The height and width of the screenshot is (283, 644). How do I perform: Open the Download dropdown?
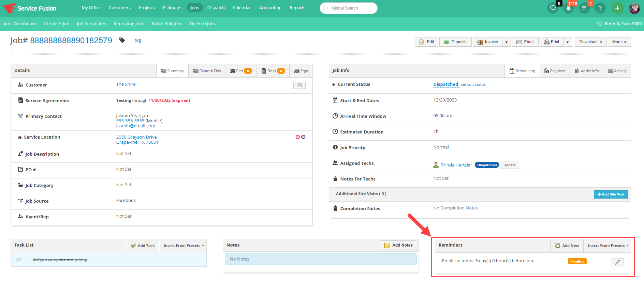click(x=591, y=42)
